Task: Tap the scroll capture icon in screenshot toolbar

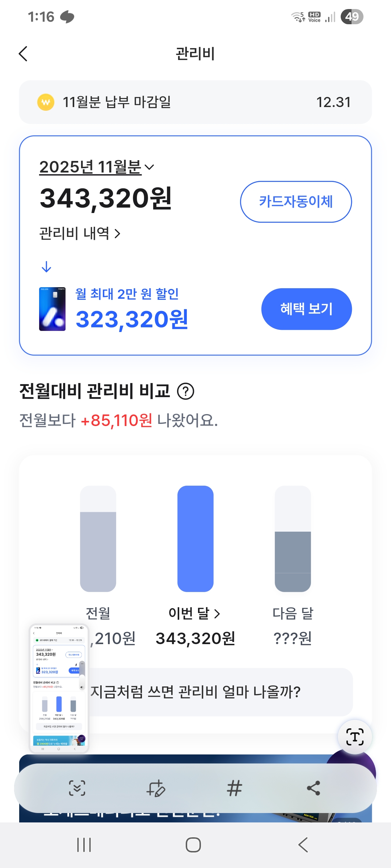Action: [x=77, y=788]
